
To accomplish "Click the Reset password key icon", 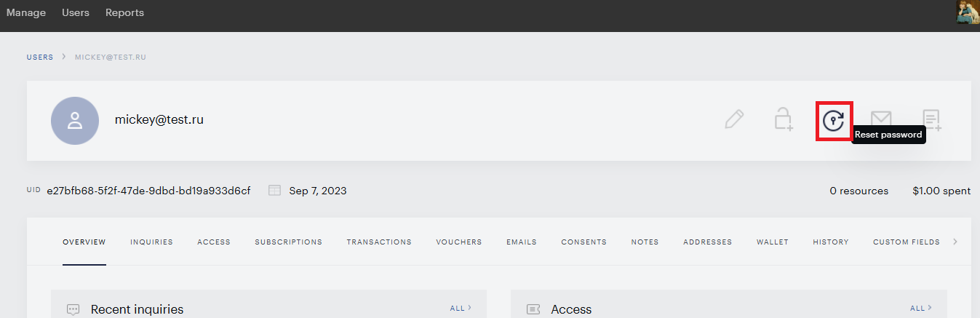I will coord(833,121).
